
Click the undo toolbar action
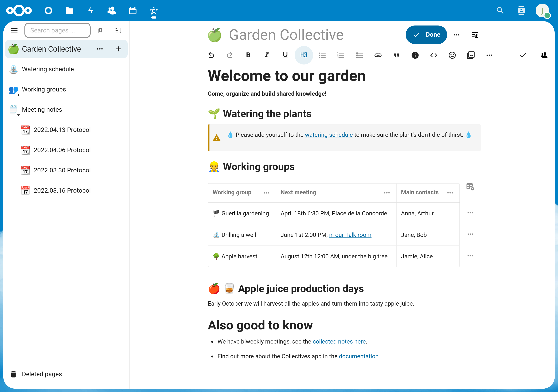click(x=211, y=55)
